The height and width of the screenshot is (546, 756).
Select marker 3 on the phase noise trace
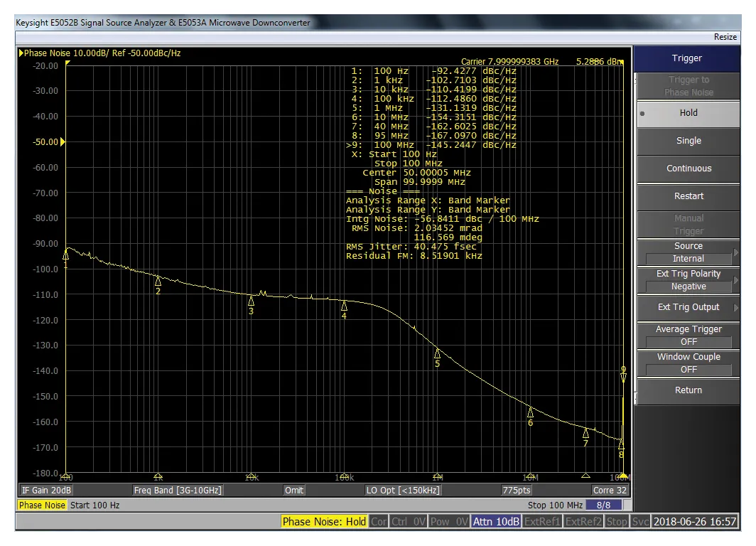tap(251, 301)
